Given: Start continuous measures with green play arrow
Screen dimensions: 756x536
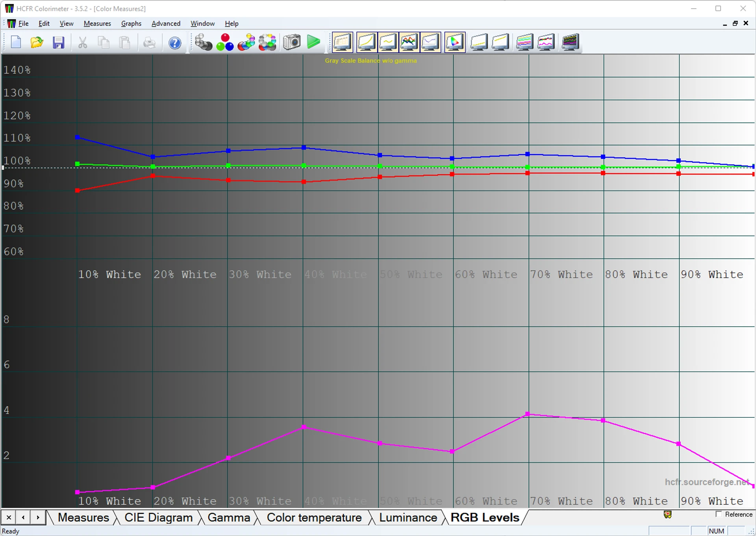Looking at the screenshot, I should (313, 42).
